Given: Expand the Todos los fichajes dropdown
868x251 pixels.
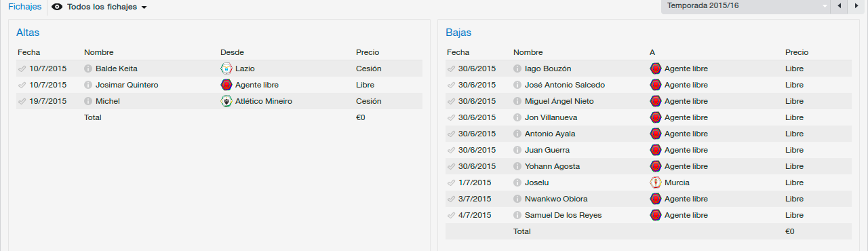Looking at the screenshot, I should point(144,7).
